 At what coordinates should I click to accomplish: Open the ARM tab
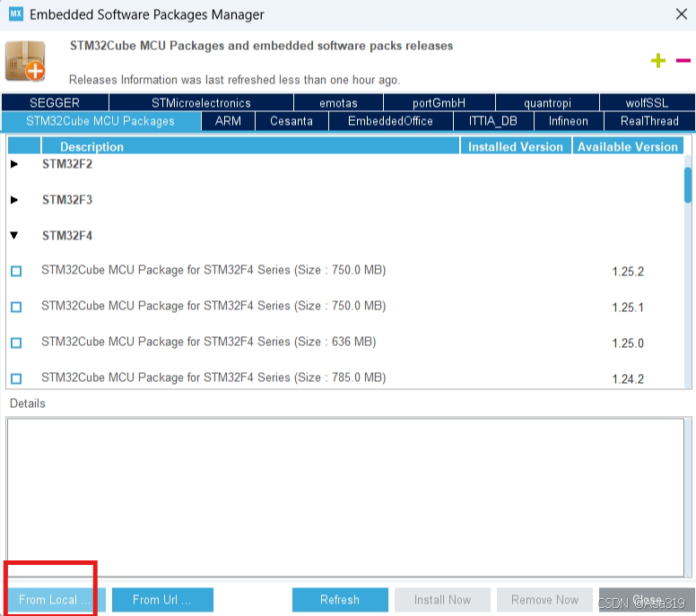(x=228, y=121)
